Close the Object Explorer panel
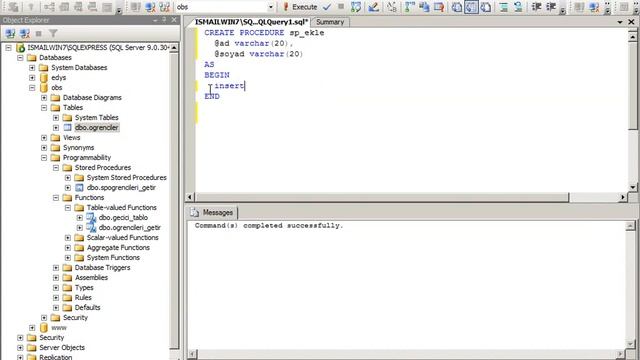640x360 pixels. [174, 20]
